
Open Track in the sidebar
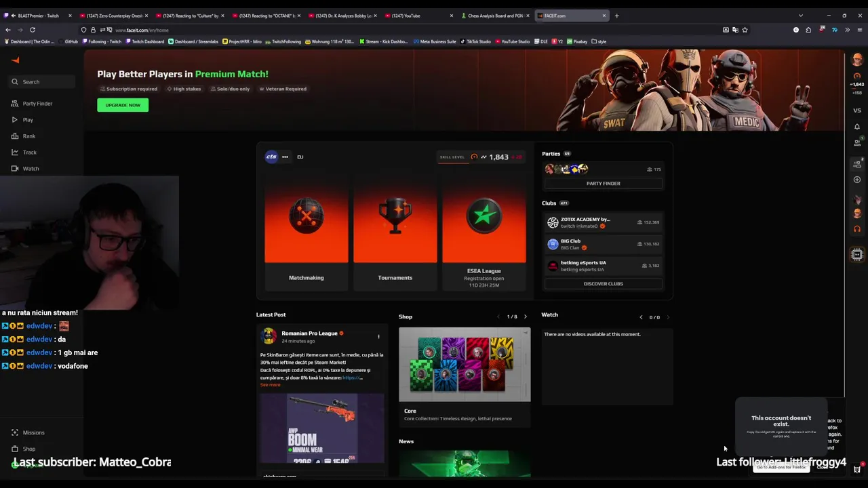(x=30, y=152)
